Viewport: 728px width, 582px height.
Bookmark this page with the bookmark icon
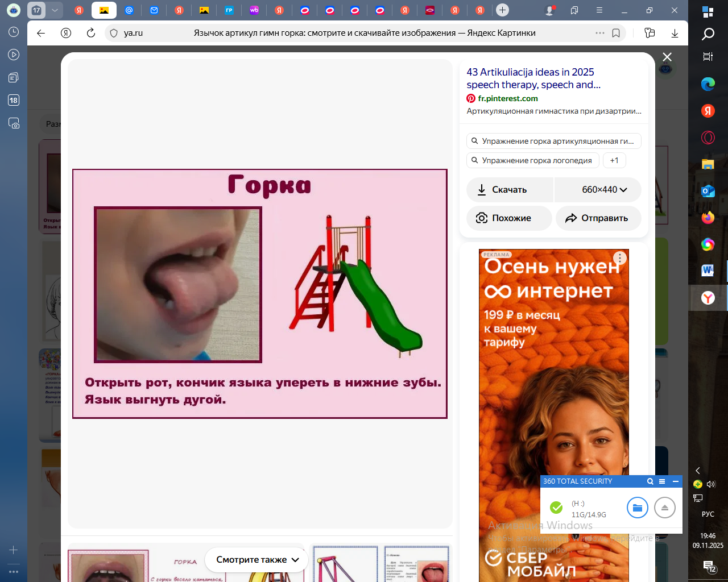tap(616, 33)
